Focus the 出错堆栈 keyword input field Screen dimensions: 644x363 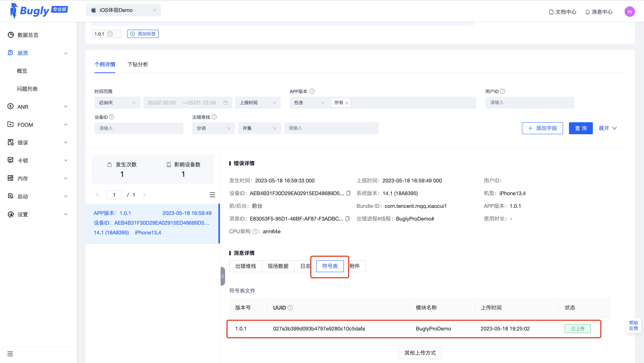point(331,128)
